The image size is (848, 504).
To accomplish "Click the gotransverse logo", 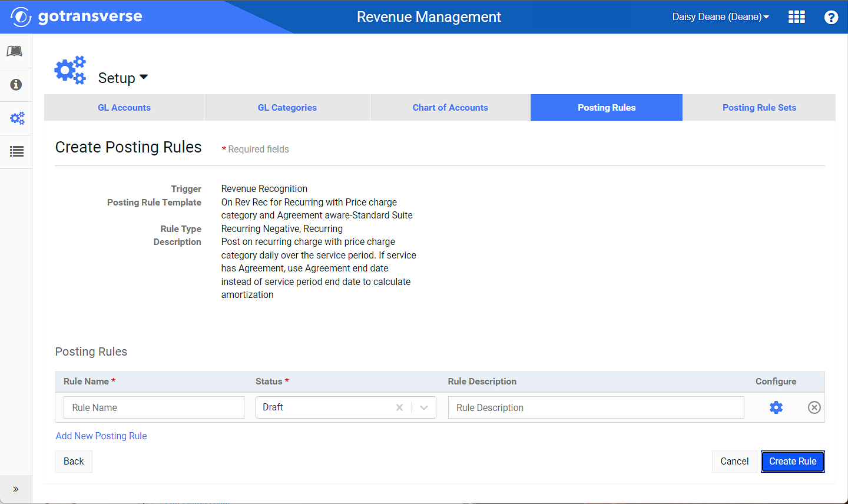I will [77, 16].
